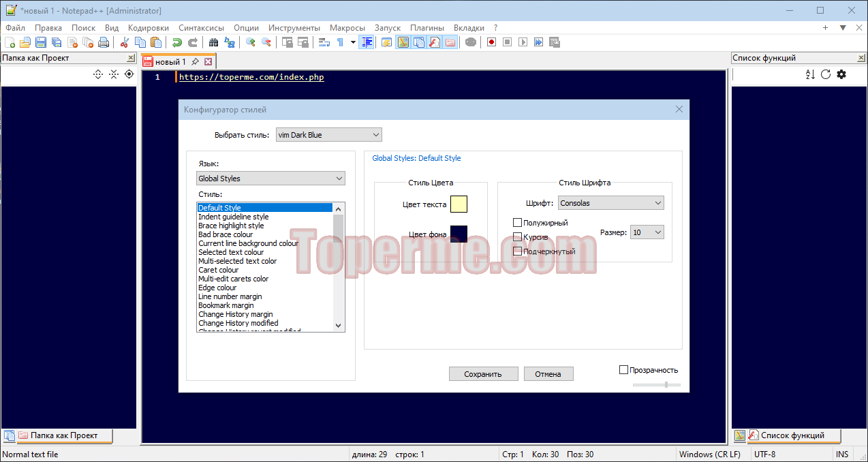Click the Paste clipboard icon
The image size is (868, 462).
pos(156,42)
